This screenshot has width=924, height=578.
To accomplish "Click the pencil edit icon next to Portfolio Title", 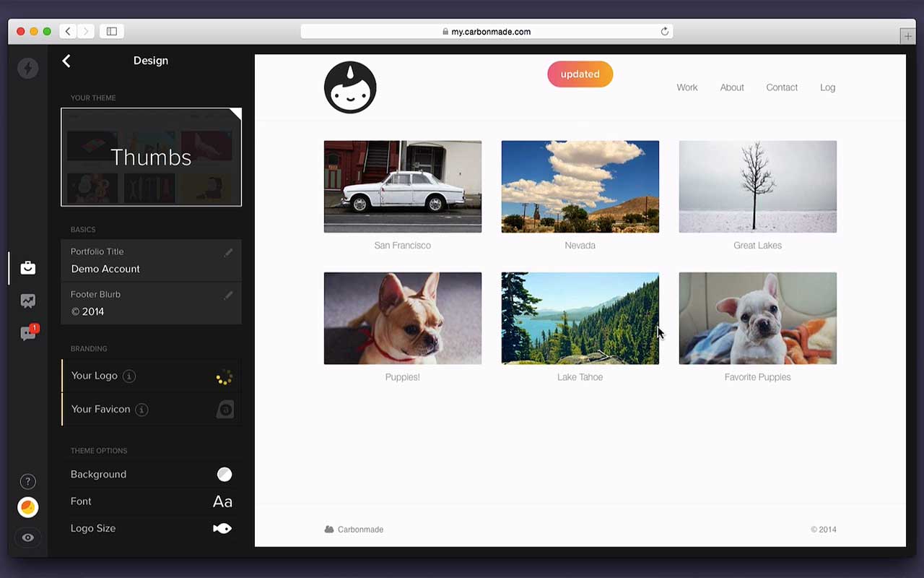I will [x=228, y=252].
